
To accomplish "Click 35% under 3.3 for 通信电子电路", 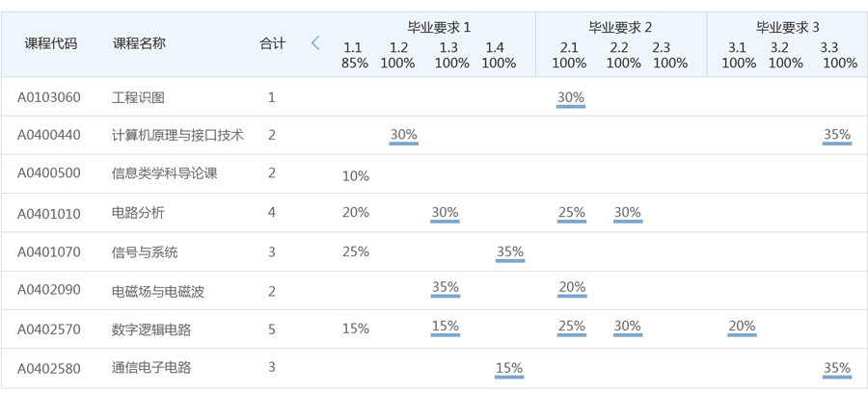I will pyautogui.click(x=837, y=368).
